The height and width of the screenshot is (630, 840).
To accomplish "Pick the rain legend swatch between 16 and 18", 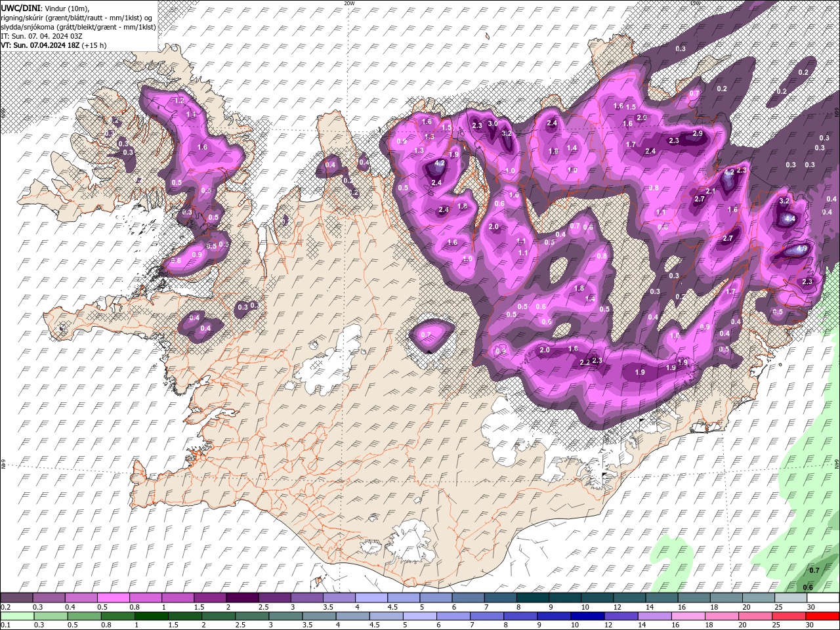I will [688, 616].
